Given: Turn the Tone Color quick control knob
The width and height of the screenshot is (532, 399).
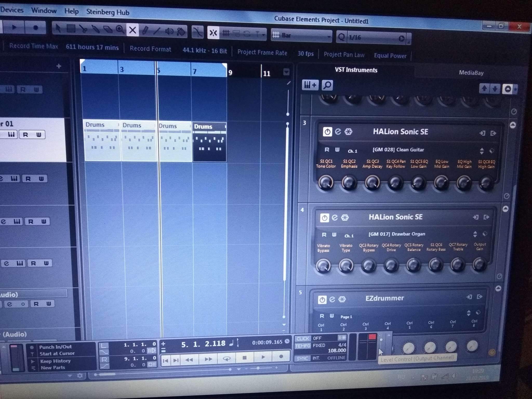Looking at the screenshot, I should [325, 182].
